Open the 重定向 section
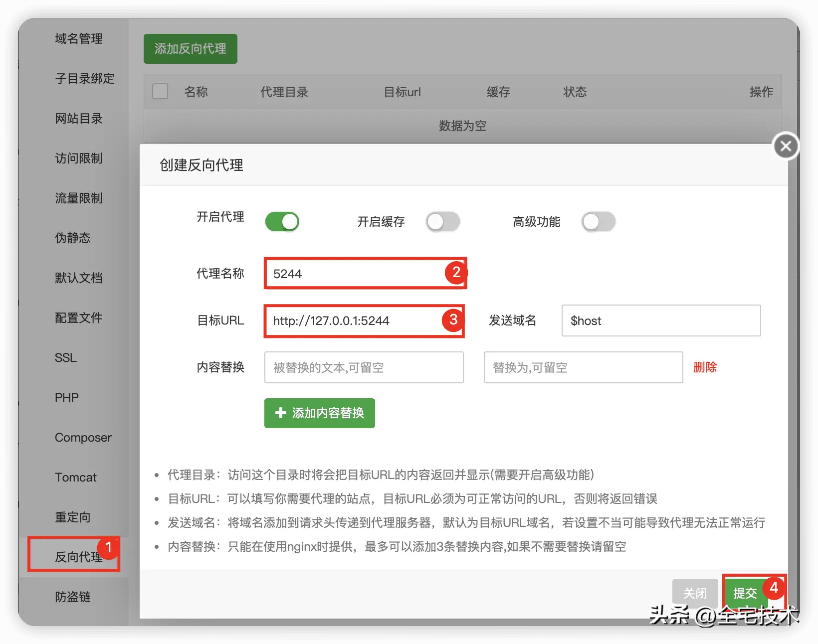 coord(72,517)
